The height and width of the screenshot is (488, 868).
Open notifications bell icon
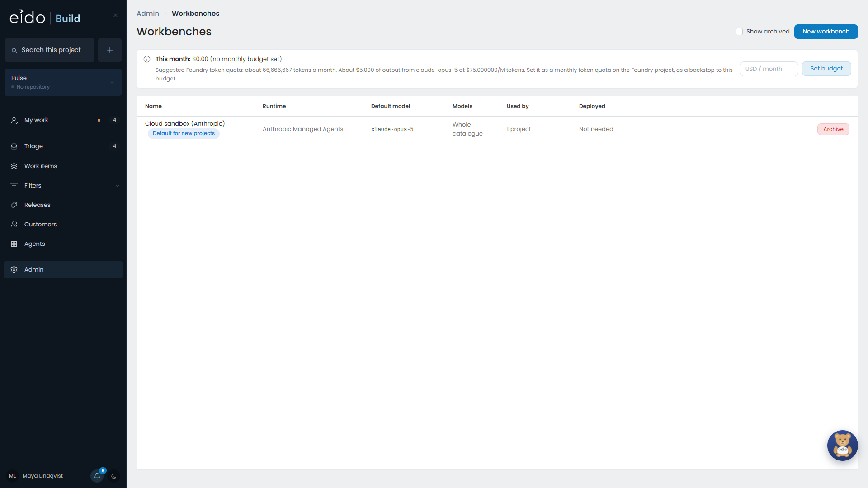(97, 476)
